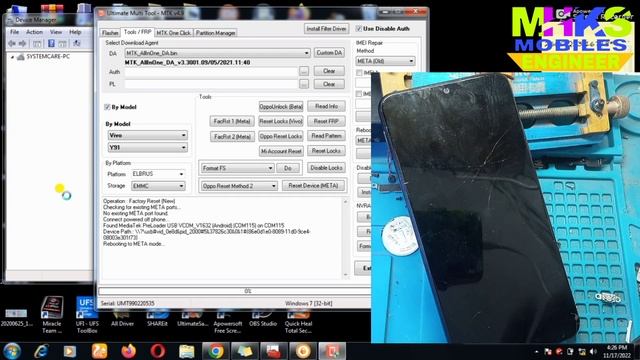Screen dimensions: 640x360
Task: Click Mi Account Reset button
Action: (281, 151)
